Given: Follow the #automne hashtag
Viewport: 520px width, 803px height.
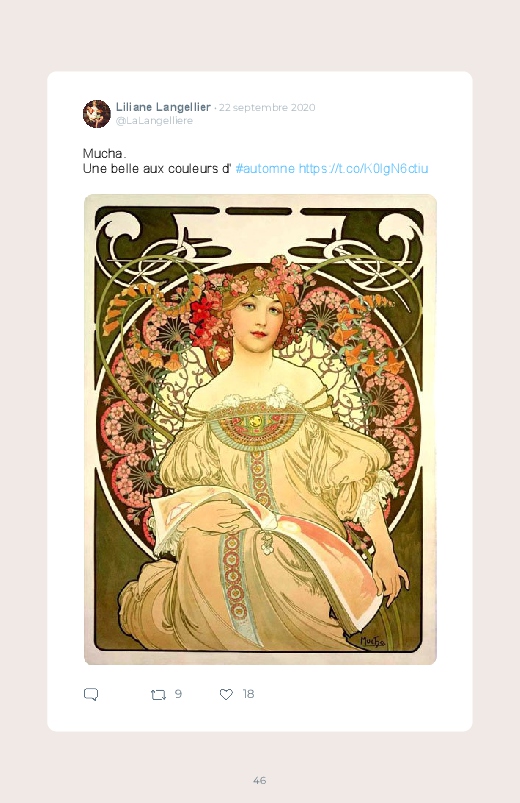Looking at the screenshot, I should (x=265, y=168).
